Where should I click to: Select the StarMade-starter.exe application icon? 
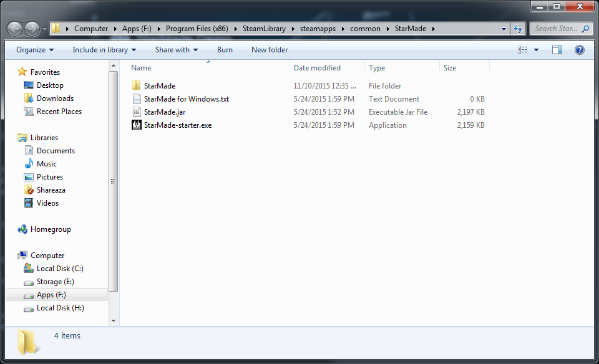point(137,125)
